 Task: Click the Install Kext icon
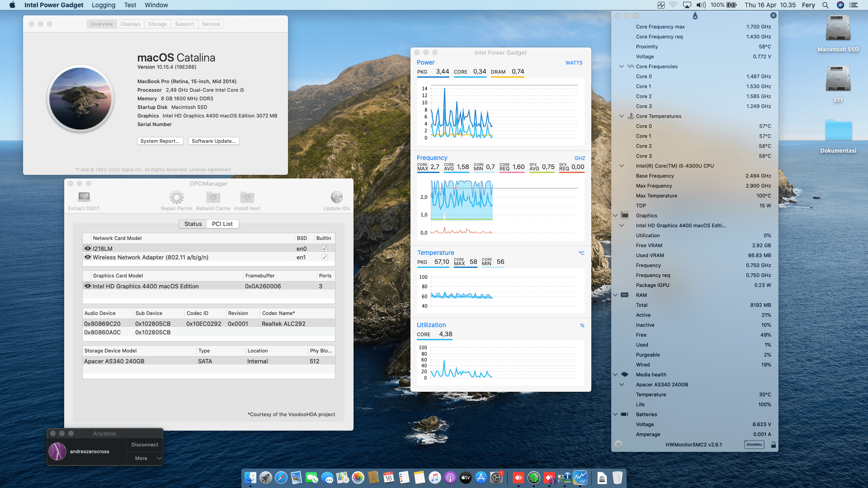click(x=247, y=197)
